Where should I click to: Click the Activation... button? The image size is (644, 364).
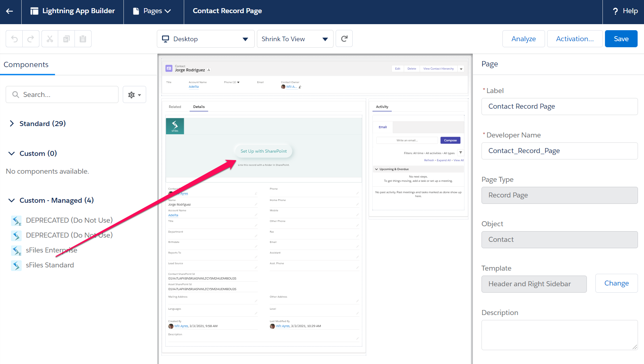(575, 39)
